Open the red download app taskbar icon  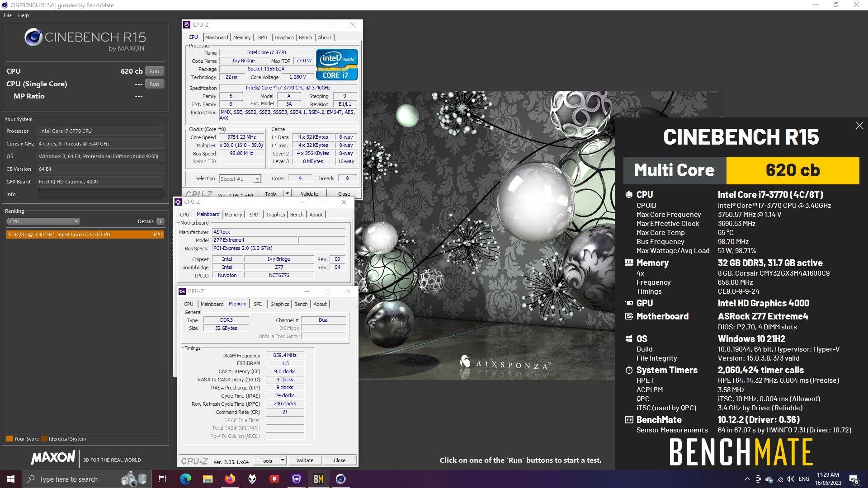(274, 479)
